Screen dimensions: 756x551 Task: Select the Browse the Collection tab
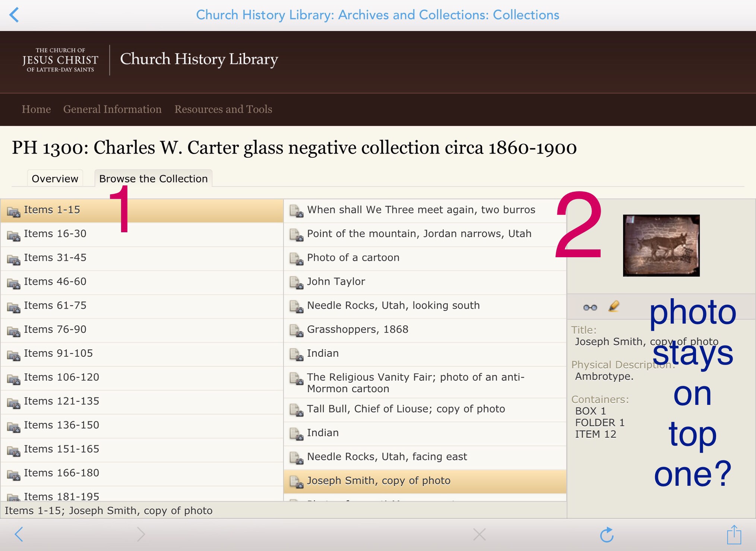[x=153, y=179]
